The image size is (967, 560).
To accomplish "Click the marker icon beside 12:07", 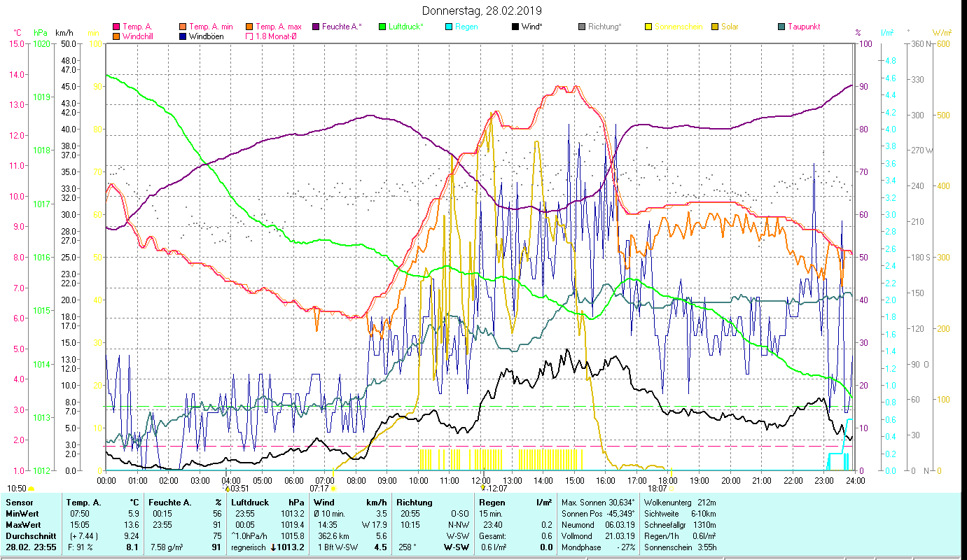I will (x=482, y=488).
